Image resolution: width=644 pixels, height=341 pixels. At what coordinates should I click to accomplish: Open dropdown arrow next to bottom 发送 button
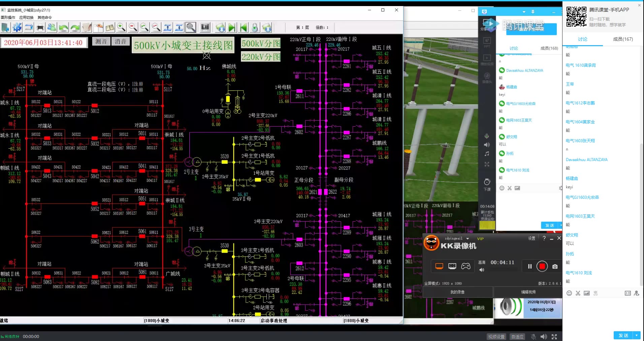pos(636,335)
